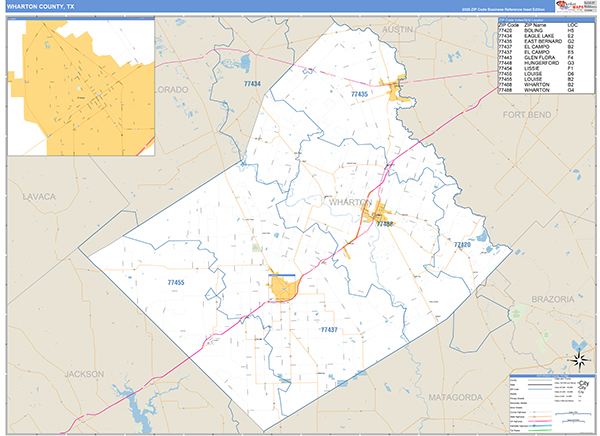This screenshot has width=600, height=436.
Task: Click the JACKSON county label
Action: (84, 374)
